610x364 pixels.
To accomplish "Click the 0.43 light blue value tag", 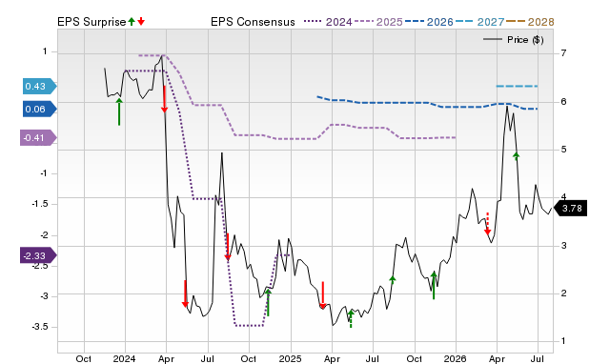I will click(39, 86).
